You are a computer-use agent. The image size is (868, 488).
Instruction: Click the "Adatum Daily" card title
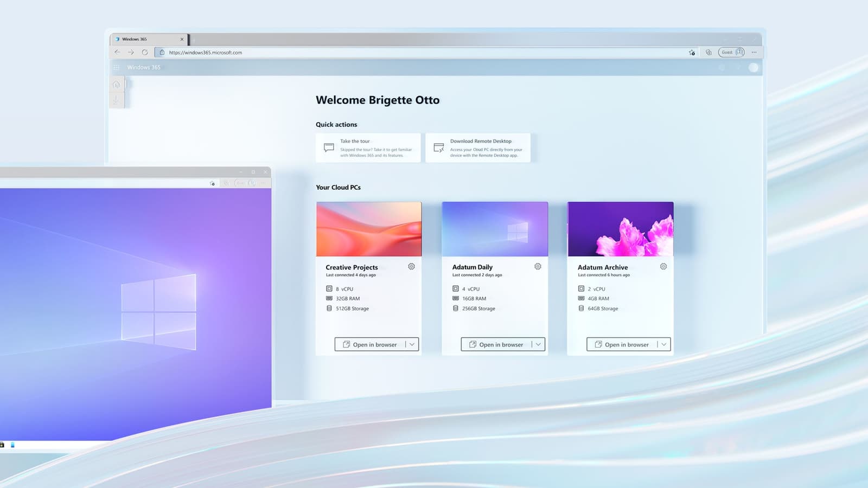coord(473,267)
